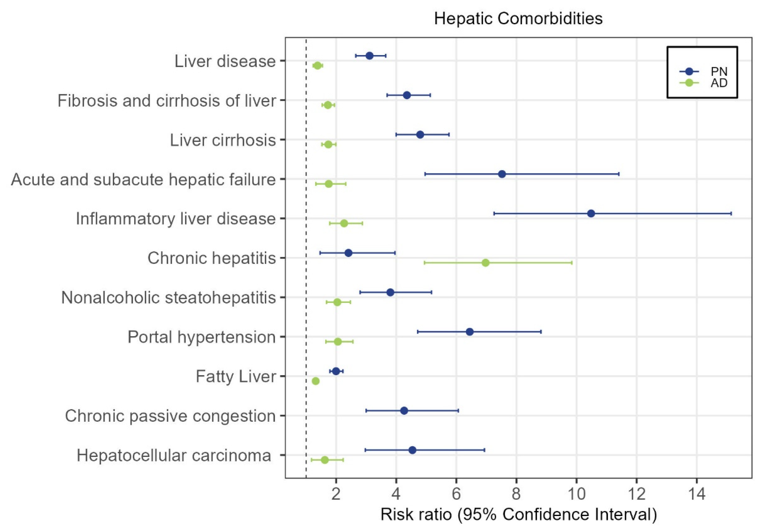The width and height of the screenshot is (762, 532).
Task: Select the PN point for Acute and subacute hepatic failure
Action: [502, 174]
